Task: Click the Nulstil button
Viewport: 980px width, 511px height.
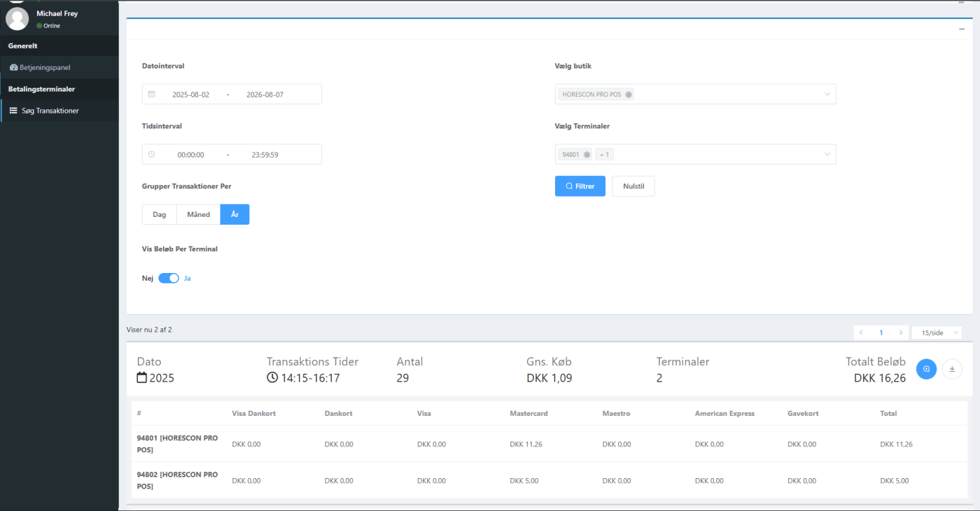Action: click(633, 186)
